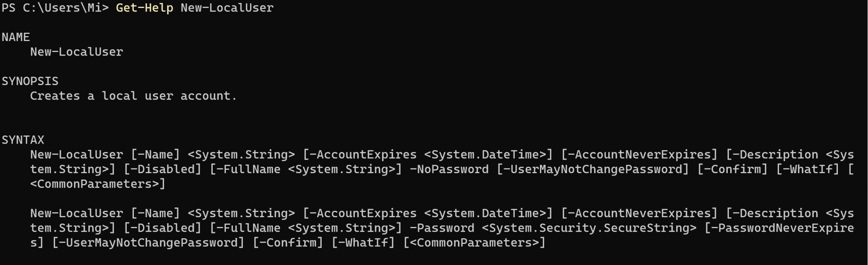The width and height of the screenshot is (868, 265).
Task: Click the NAME section heading
Action: 16,37
